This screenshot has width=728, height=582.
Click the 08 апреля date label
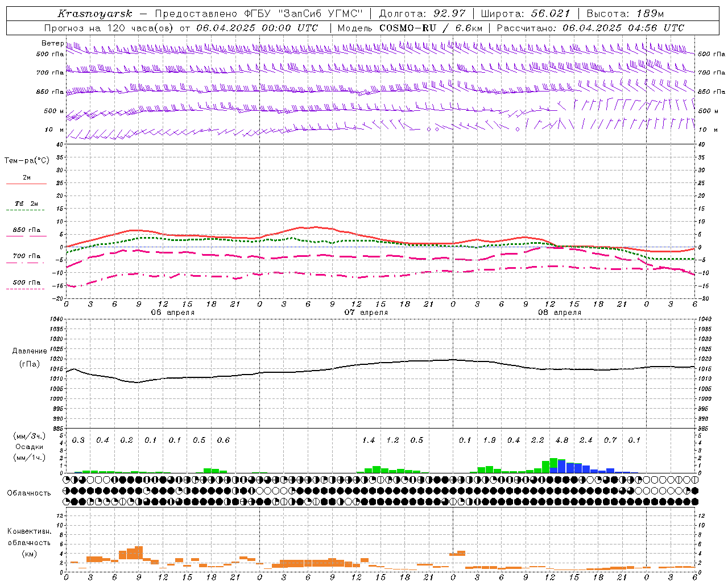point(560,313)
